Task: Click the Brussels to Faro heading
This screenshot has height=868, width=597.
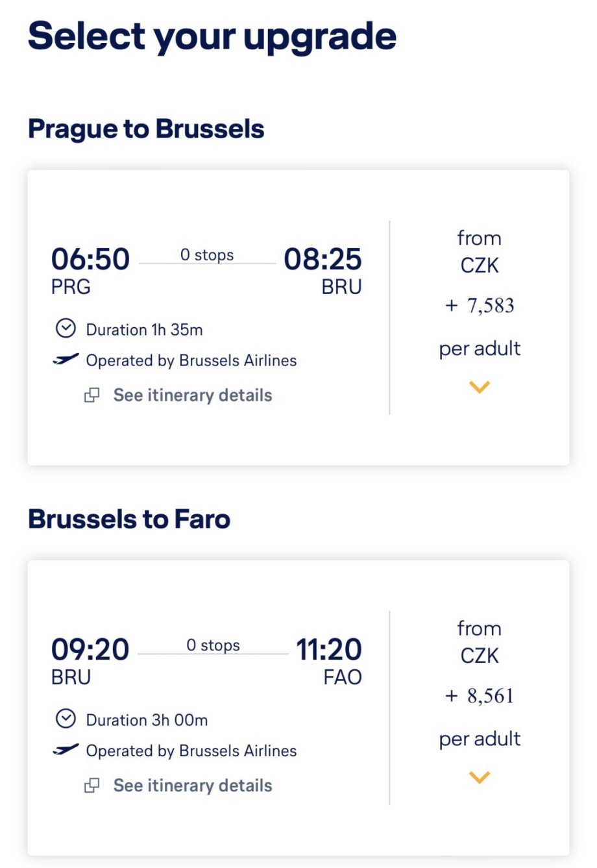Action: 129,519
